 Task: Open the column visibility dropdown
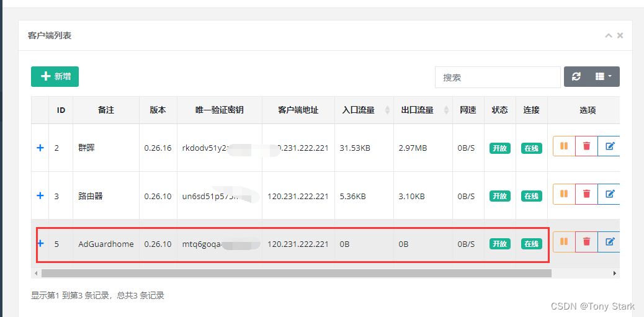click(x=604, y=76)
